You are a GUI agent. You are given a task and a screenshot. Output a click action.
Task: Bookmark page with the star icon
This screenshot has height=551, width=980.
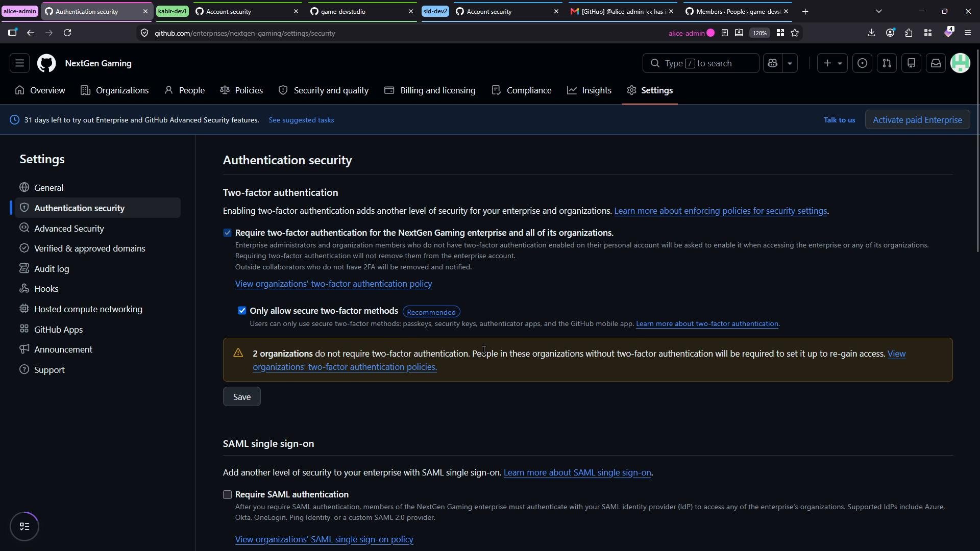point(795,33)
